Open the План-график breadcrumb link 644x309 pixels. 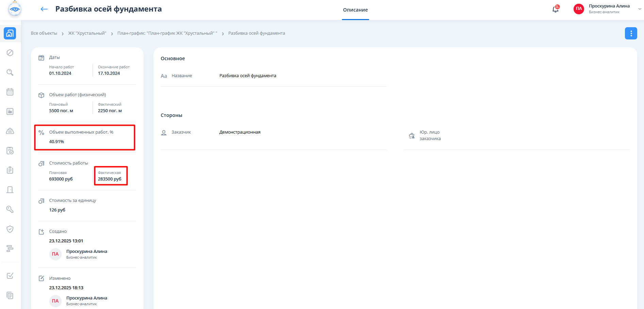167,33
